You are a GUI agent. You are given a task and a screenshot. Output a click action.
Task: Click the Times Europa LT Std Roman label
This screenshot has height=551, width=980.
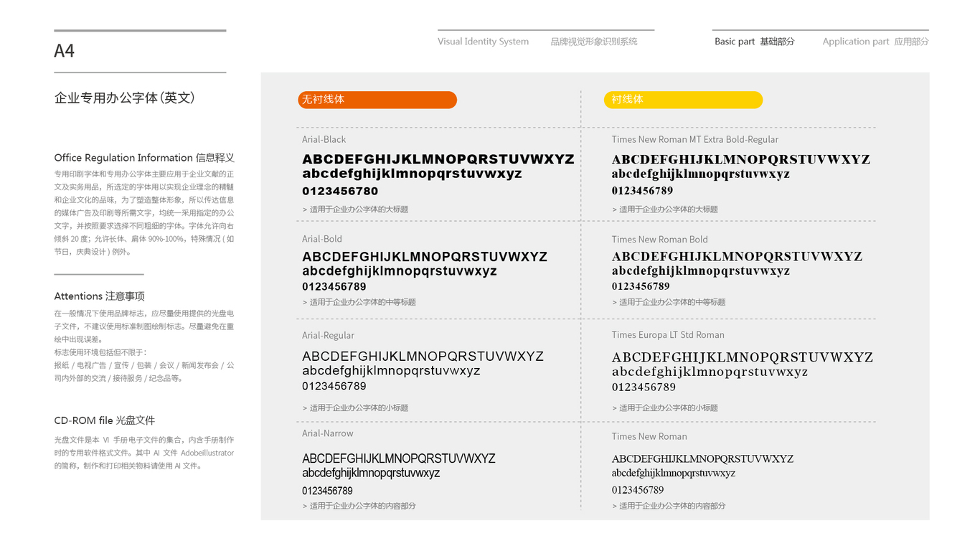(668, 335)
